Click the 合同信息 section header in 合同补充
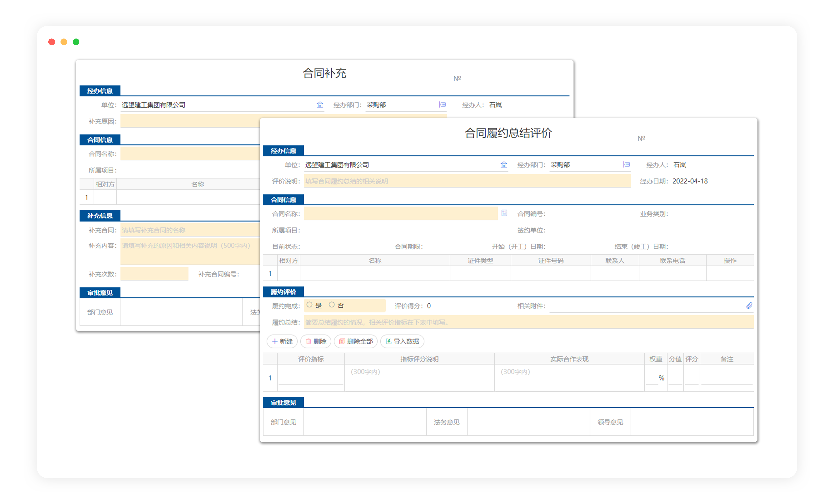The height and width of the screenshot is (504, 834). coord(100,140)
